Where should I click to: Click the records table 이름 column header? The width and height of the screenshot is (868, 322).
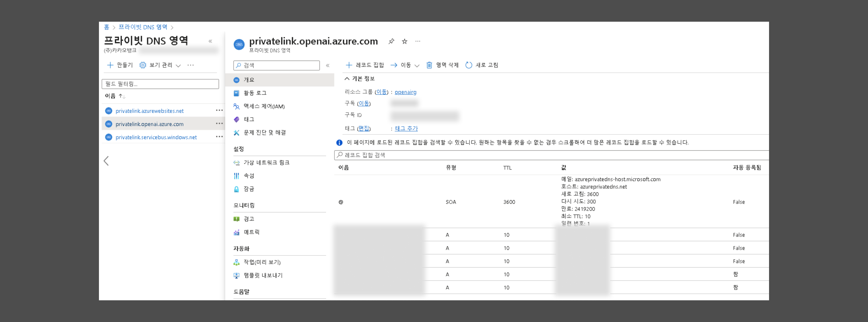[x=344, y=168]
